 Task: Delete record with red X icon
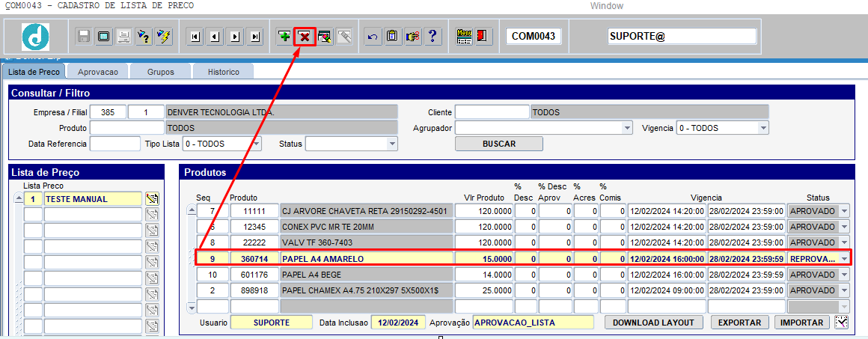pos(305,37)
